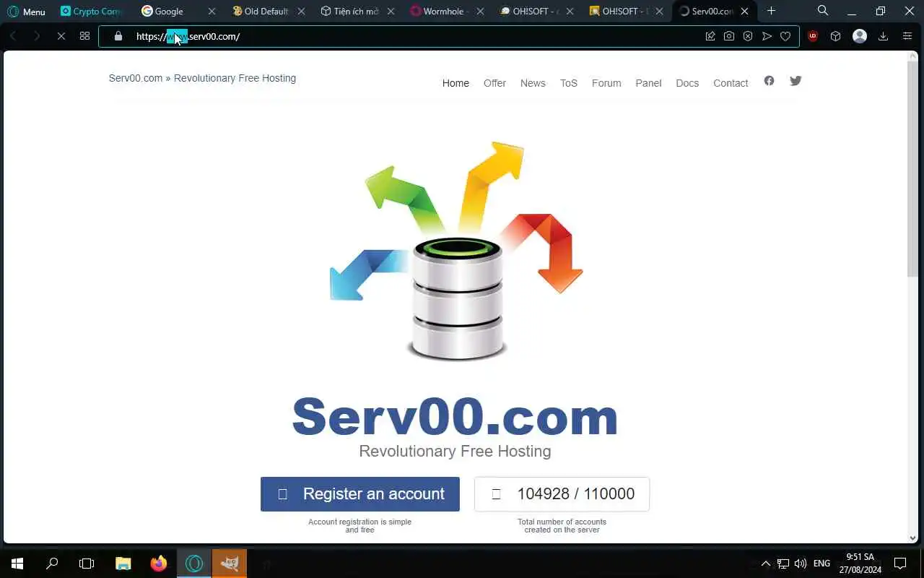Switch the ENG input language
This screenshot has width=924, height=578.
pos(822,564)
